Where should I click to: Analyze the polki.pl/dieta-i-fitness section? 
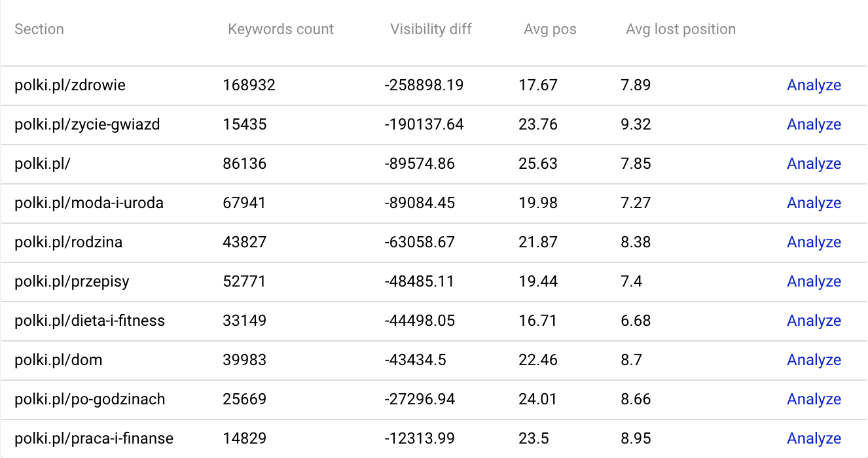click(814, 321)
